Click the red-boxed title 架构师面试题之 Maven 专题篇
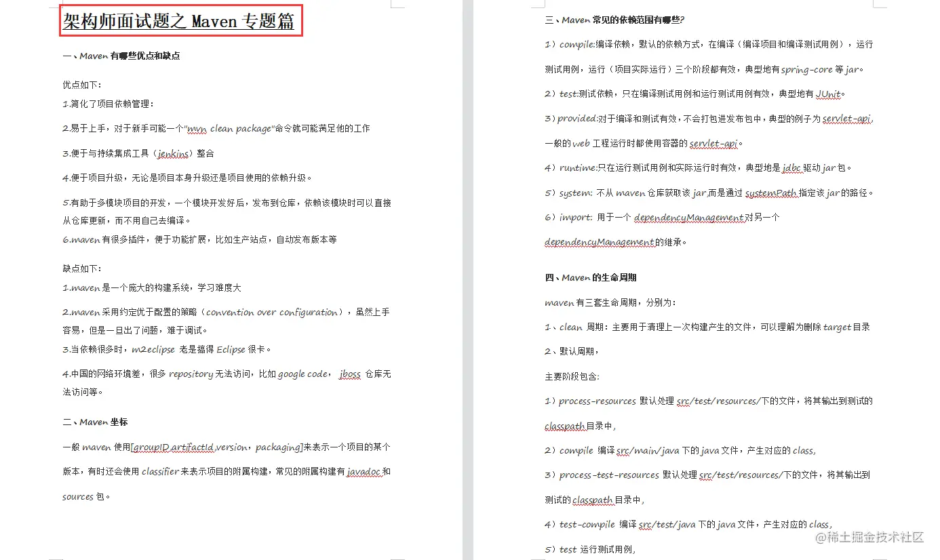This screenshot has width=940, height=560. (x=180, y=21)
